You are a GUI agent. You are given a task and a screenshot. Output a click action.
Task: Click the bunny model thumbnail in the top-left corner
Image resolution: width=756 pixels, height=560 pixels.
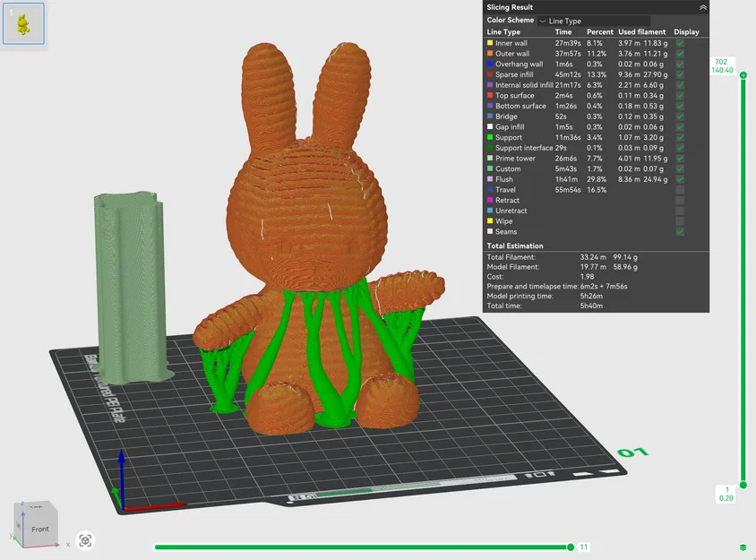(x=22, y=23)
